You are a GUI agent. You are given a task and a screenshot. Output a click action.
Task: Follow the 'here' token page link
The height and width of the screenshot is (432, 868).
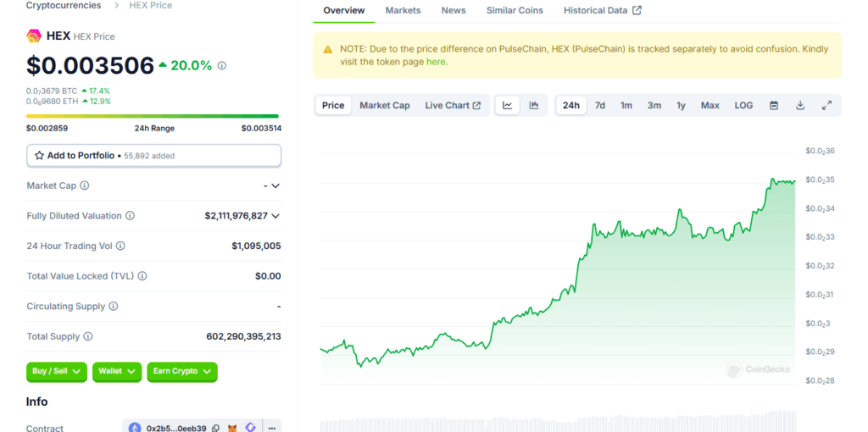(x=435, y=62)
